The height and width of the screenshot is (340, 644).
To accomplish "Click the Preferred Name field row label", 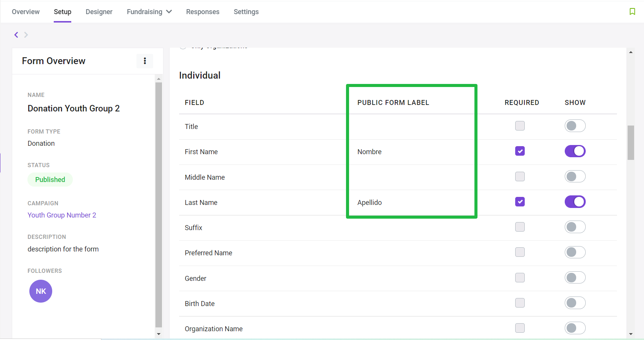I will [208, 253].
